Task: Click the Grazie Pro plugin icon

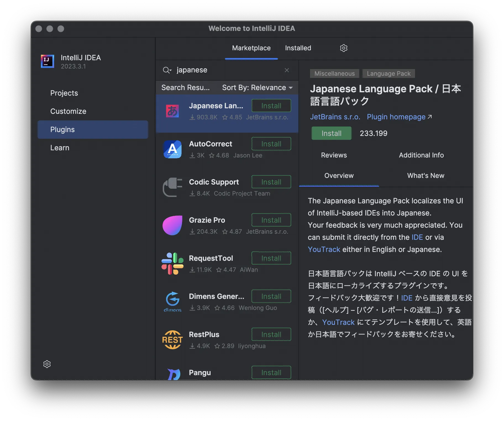Action: 172,225
